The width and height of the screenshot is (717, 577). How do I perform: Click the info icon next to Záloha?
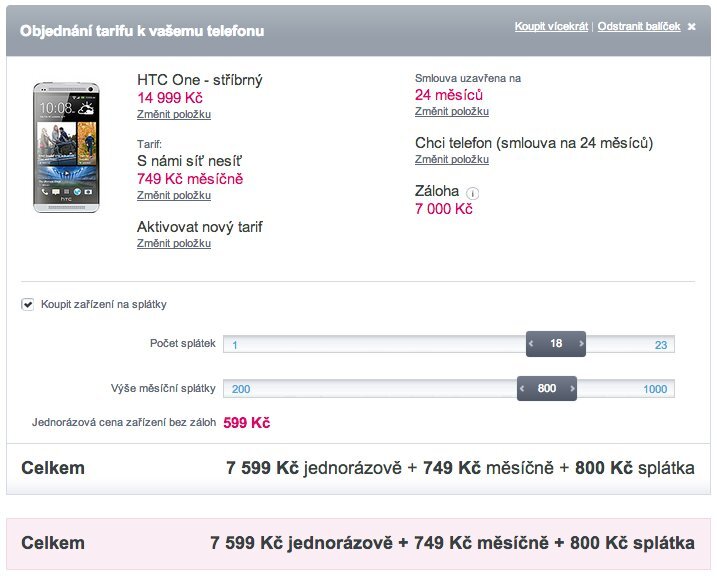pos(473,193)
